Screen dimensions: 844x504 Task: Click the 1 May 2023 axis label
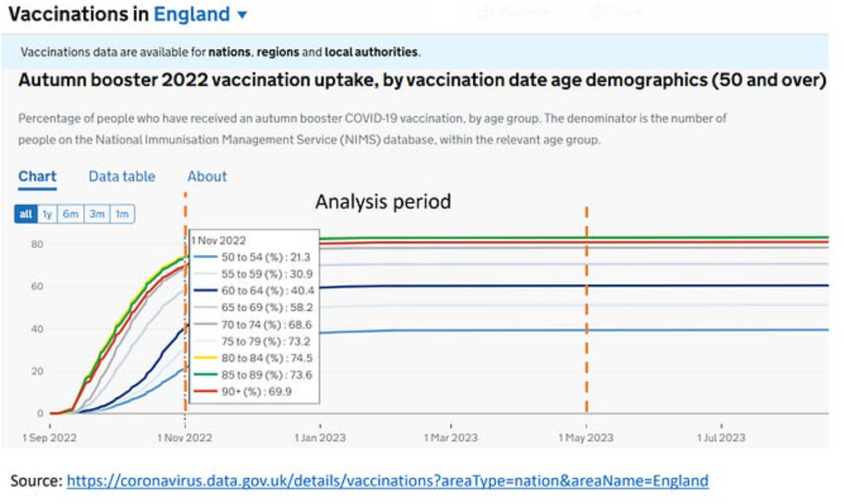[x=587, y=437]
